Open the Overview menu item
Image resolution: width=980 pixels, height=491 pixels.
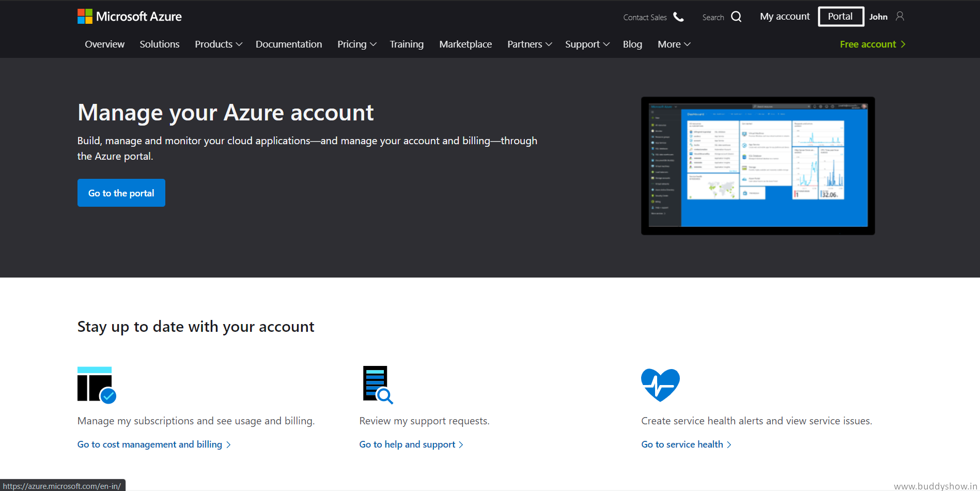tap(105, 44)
